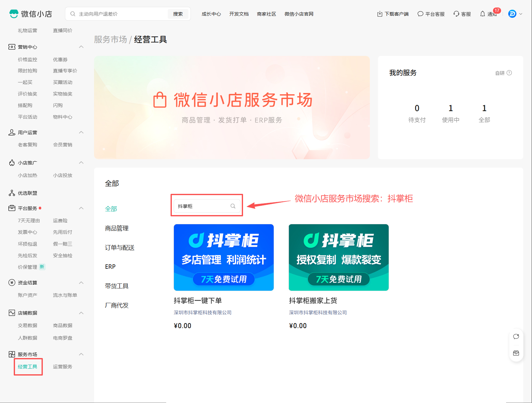Click the 营销中心 sidebar icon
This screenshot has width=532, height=403.
tap(12, 47)
